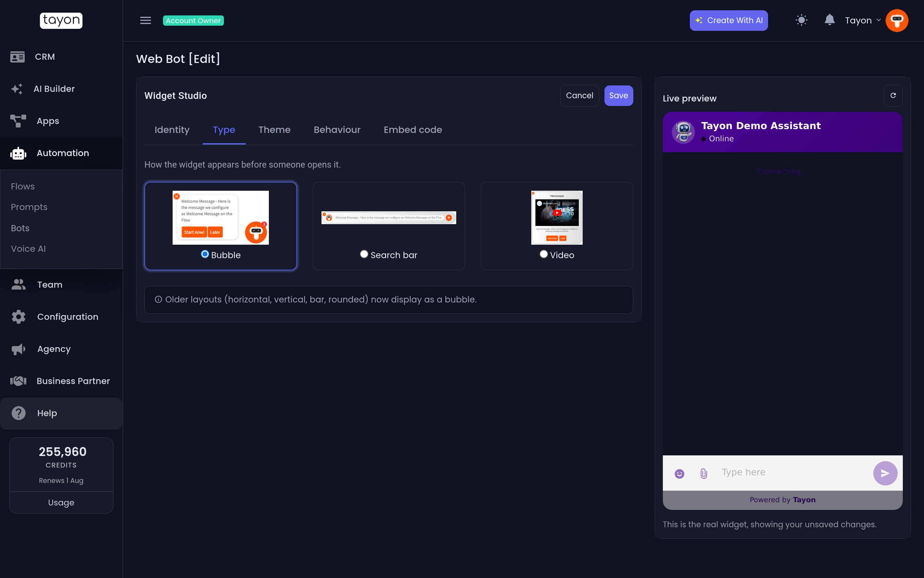
Task: Open the Usage button
Action: [x=61, y=502]
